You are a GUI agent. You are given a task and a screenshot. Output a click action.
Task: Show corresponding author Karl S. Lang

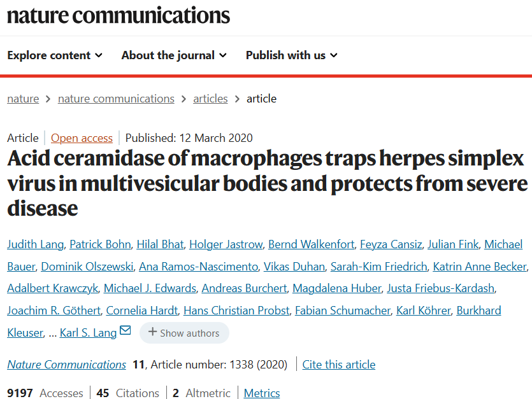pyautogui.click(x=88, y=333)
